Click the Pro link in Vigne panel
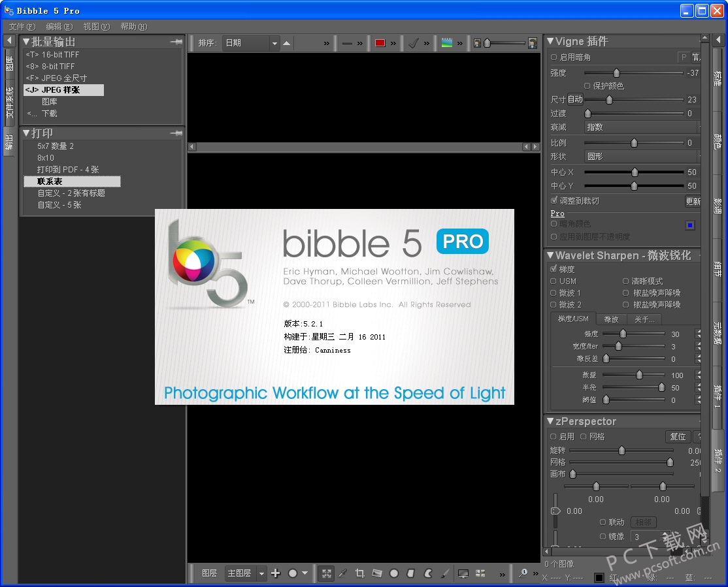The image size is (728, 587). 557,214
